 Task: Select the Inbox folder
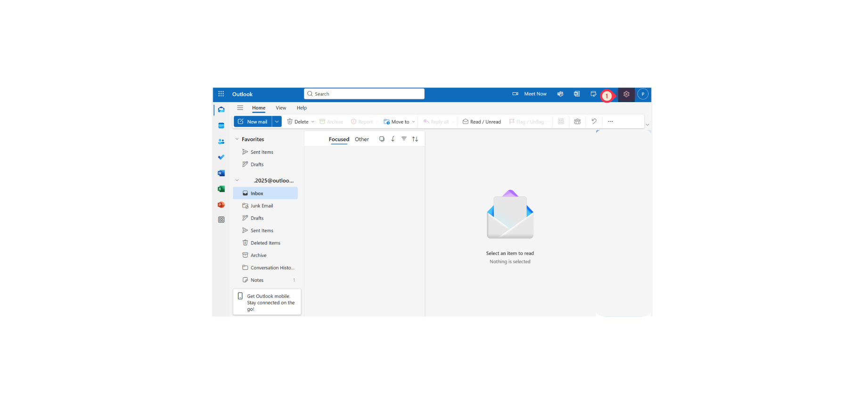(x=265, y=193)
